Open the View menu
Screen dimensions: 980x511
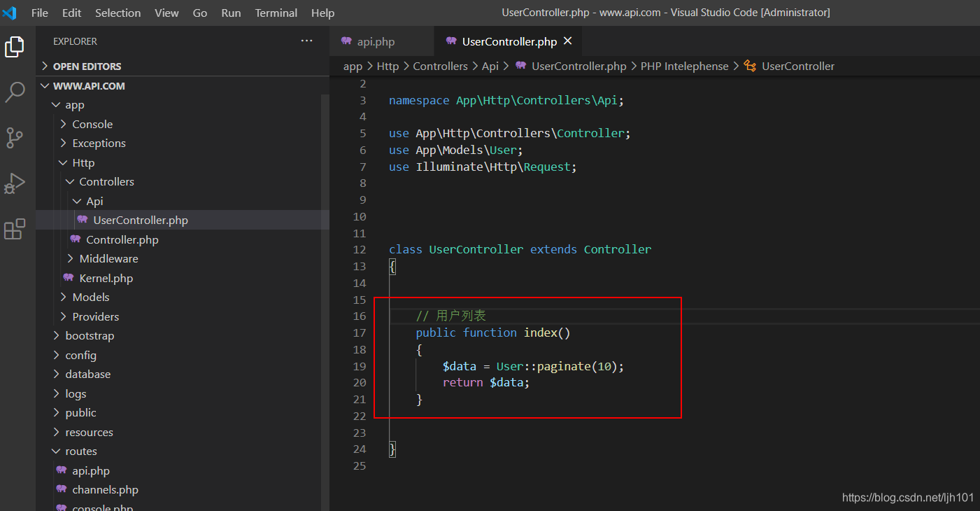pyautogui.click(x=166, y=13)
